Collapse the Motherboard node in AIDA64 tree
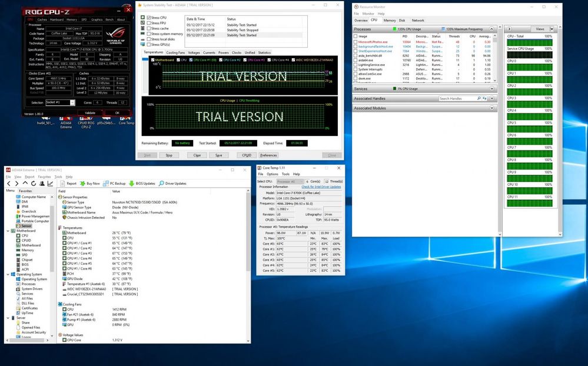588x366 pixels. click(x=8, y=231)
